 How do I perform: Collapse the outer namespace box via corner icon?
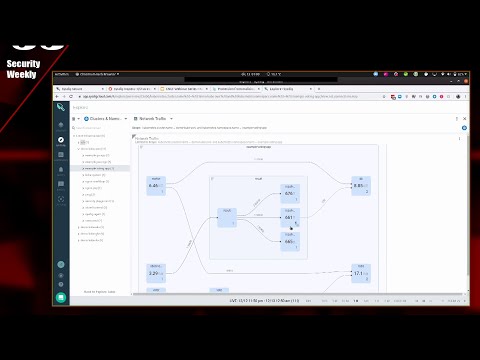[x=141, y=147]
